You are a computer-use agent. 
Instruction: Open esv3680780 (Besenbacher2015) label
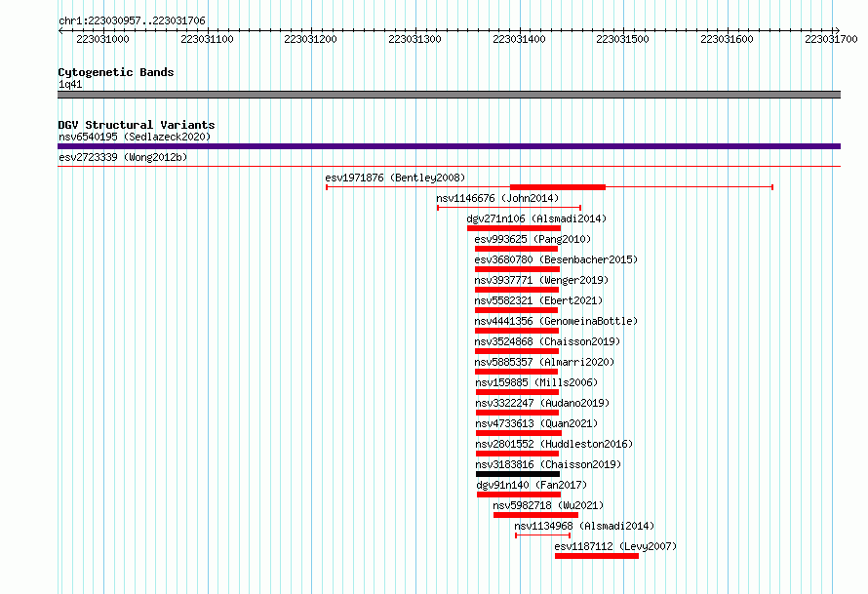point(556,259)
